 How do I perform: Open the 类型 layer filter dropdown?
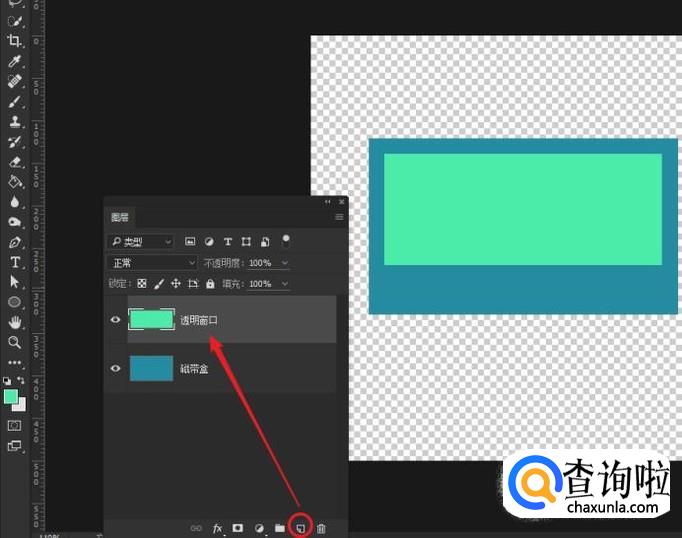tap(140, 242)
